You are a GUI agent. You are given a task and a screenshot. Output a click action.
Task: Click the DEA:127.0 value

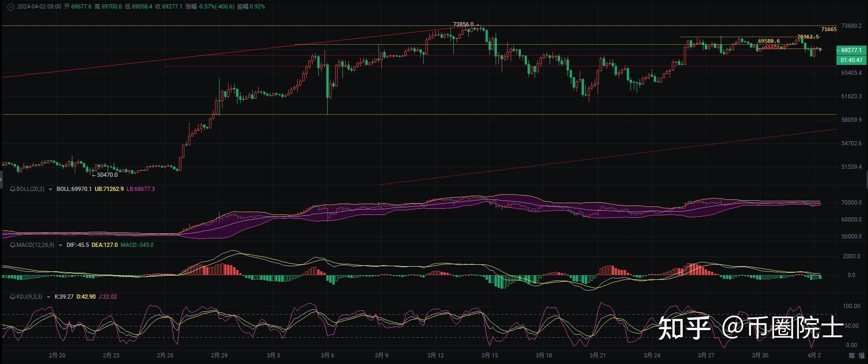click(104, 245)
